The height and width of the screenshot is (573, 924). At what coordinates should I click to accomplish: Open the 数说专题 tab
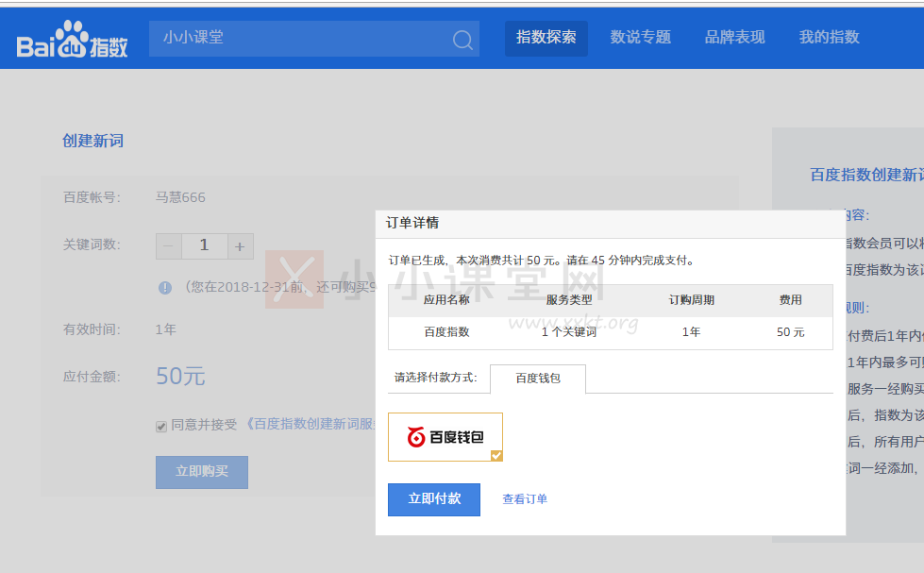point(641,37)
